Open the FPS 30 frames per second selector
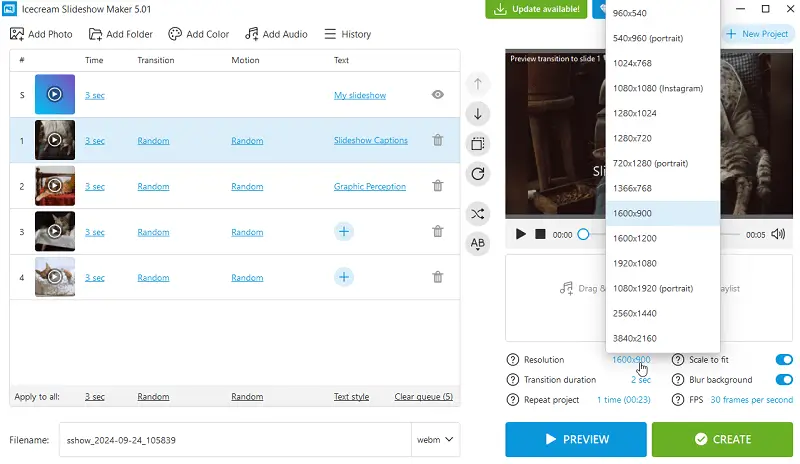800x464 pixels. 751,400
